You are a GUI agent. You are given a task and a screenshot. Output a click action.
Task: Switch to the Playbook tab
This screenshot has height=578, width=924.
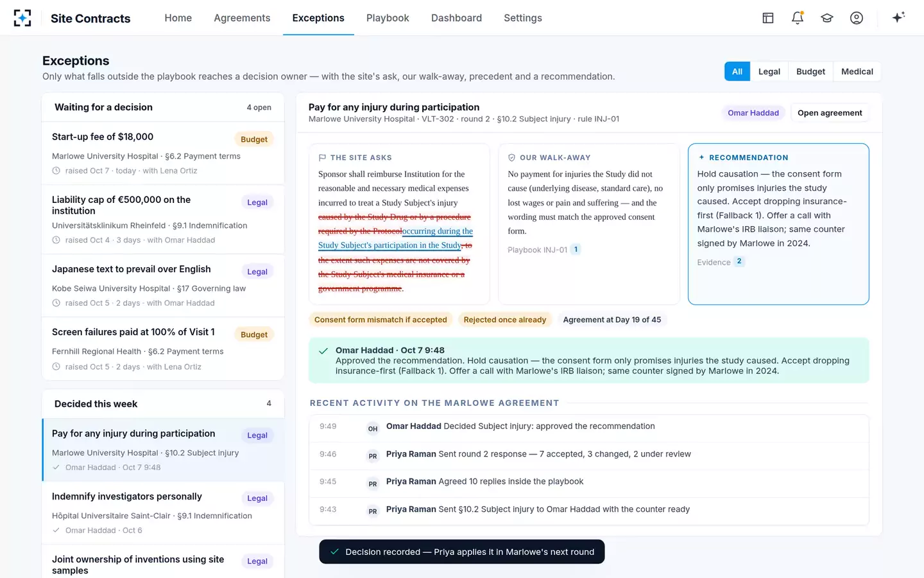pyautogui.click(x=388, y=18)
